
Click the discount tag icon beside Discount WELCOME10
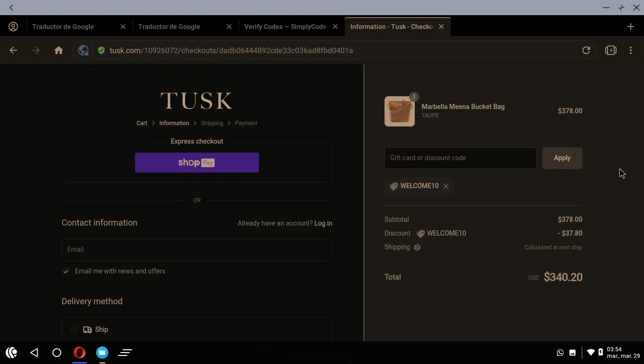click(420, 234)
